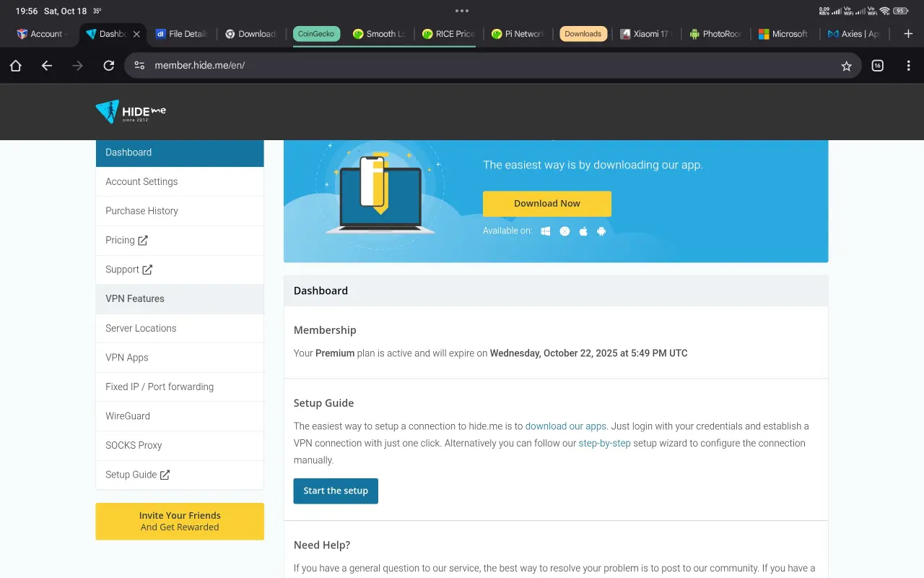
Task: Focus the address bar showing member.hide.me/en/
Action: (493, 66)
